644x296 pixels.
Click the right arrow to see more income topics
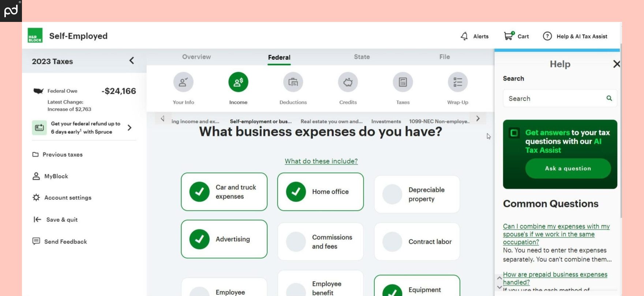click(x=478, y=118)
